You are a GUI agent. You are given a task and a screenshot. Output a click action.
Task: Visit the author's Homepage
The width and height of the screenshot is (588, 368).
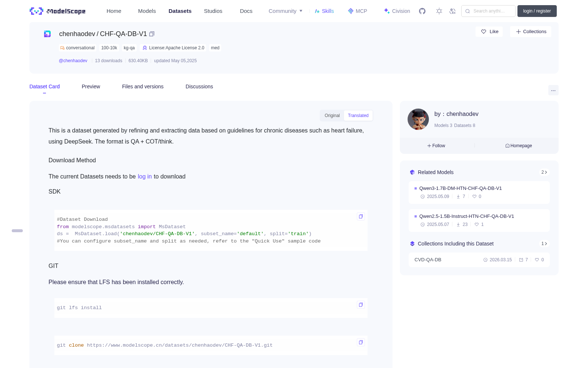point(519,146)
